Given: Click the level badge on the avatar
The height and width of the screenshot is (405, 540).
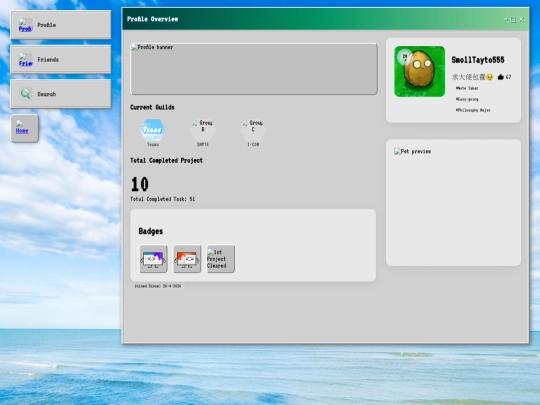Looking at the screenshot, I should coord(405,57).
